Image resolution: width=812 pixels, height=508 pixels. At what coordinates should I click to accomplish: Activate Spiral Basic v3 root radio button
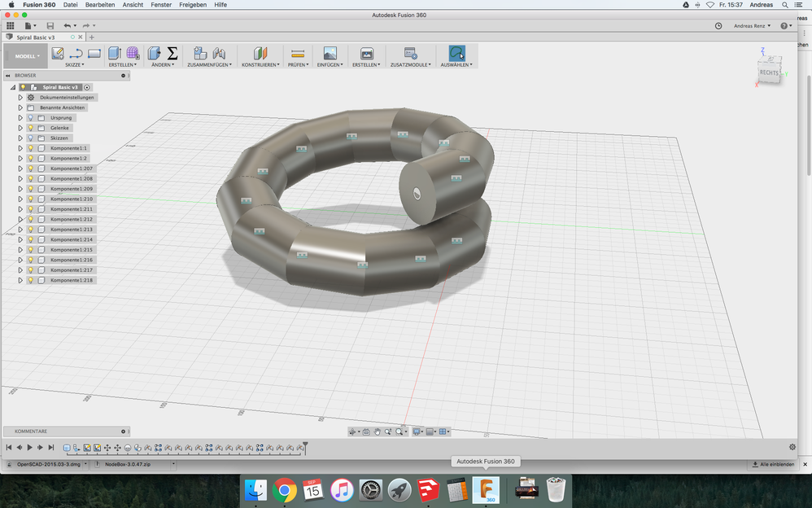(x=87, y=87)
